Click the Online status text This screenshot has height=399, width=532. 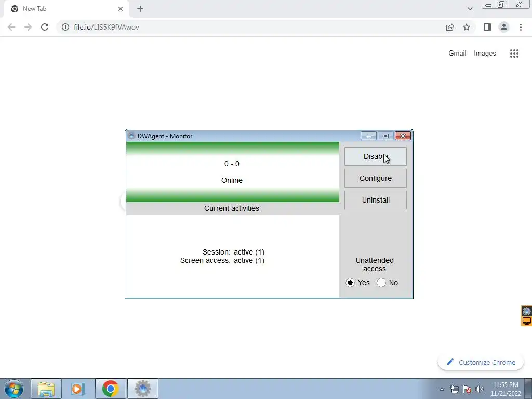tap(232, 180)
